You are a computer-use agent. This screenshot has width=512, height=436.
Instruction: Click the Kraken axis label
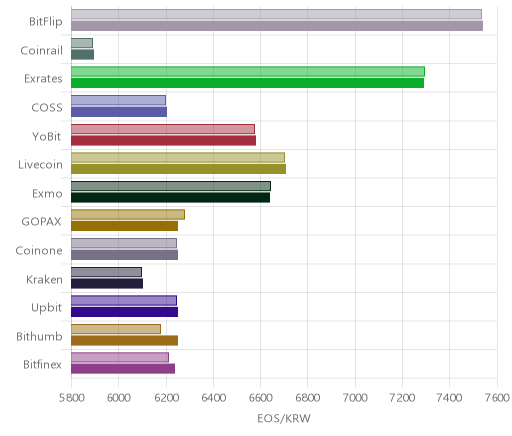[44, 279]
